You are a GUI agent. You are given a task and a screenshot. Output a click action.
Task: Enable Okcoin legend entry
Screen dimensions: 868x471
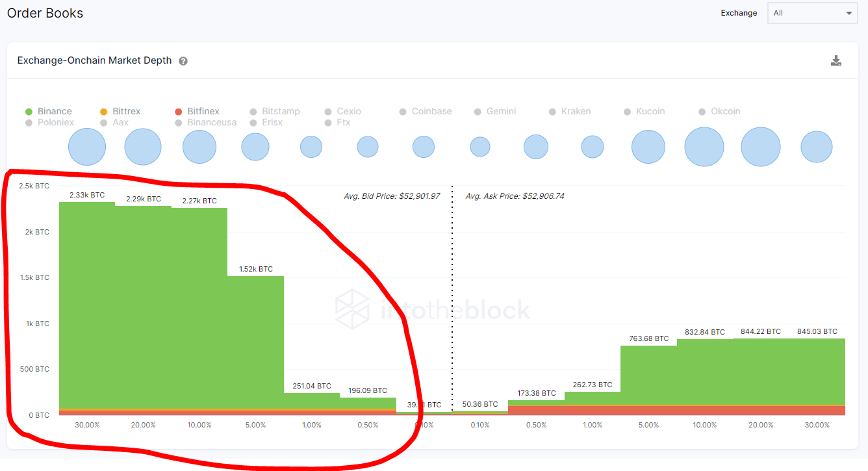pos(719,111)
